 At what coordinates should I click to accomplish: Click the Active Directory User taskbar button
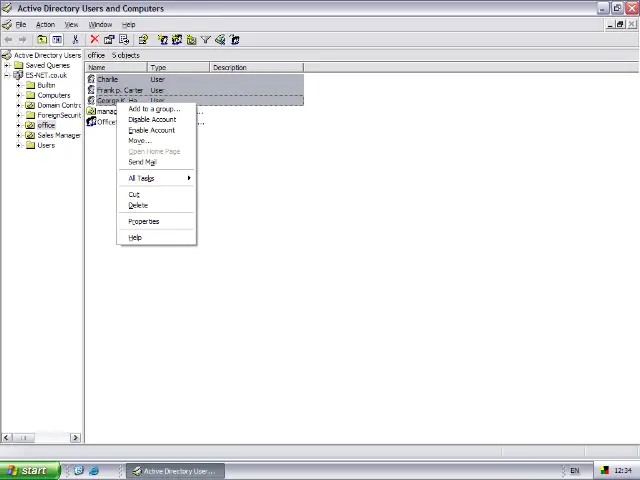(175, 471)
